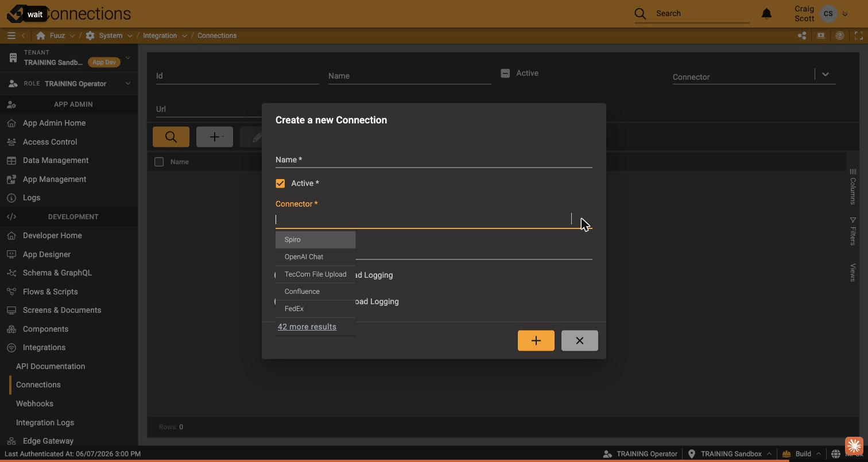The image size is (868, 462).
Task: Click the Id filter field
Action: click(237, 76)
